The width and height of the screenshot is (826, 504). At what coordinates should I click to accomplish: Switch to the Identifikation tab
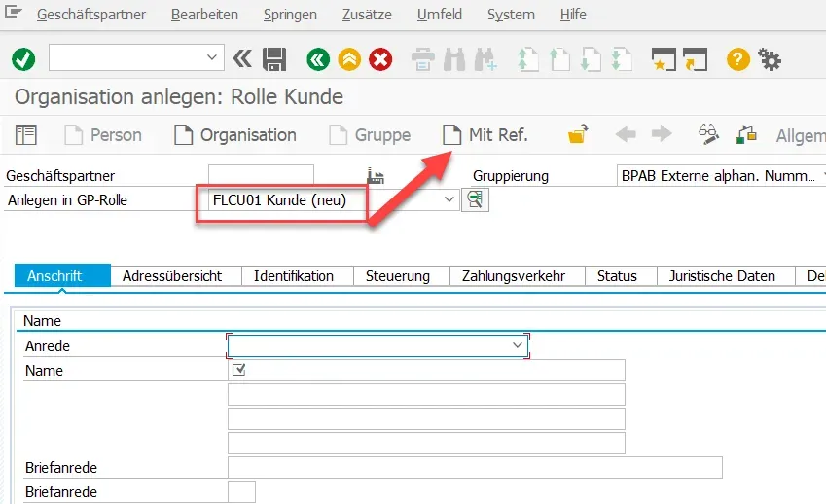pyautogui.click(x=293, y=276)
